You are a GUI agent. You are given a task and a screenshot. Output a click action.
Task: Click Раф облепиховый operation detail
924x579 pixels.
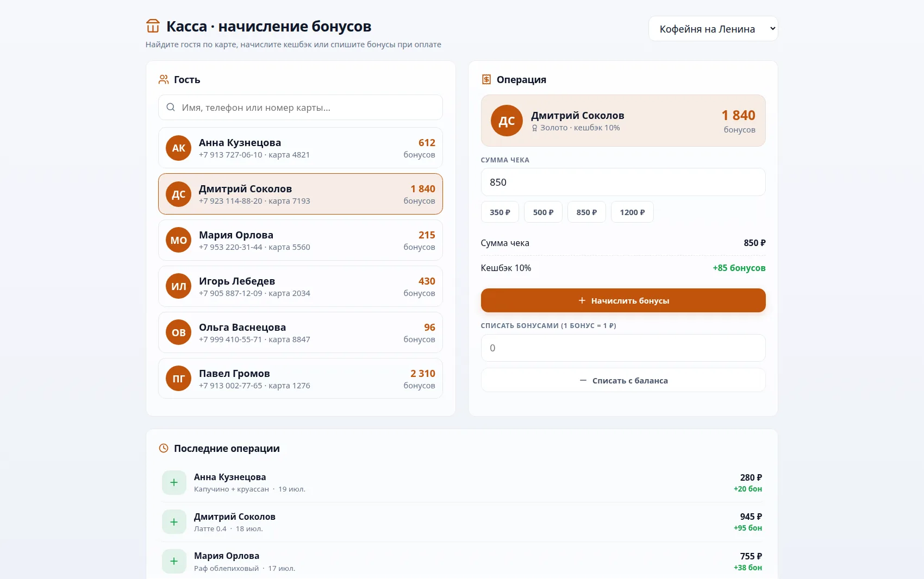227,568
